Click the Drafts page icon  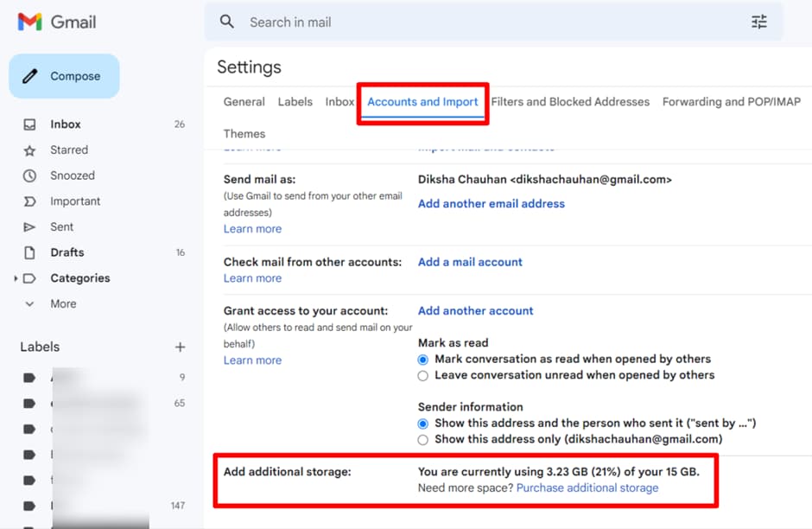tap(29, 252)
